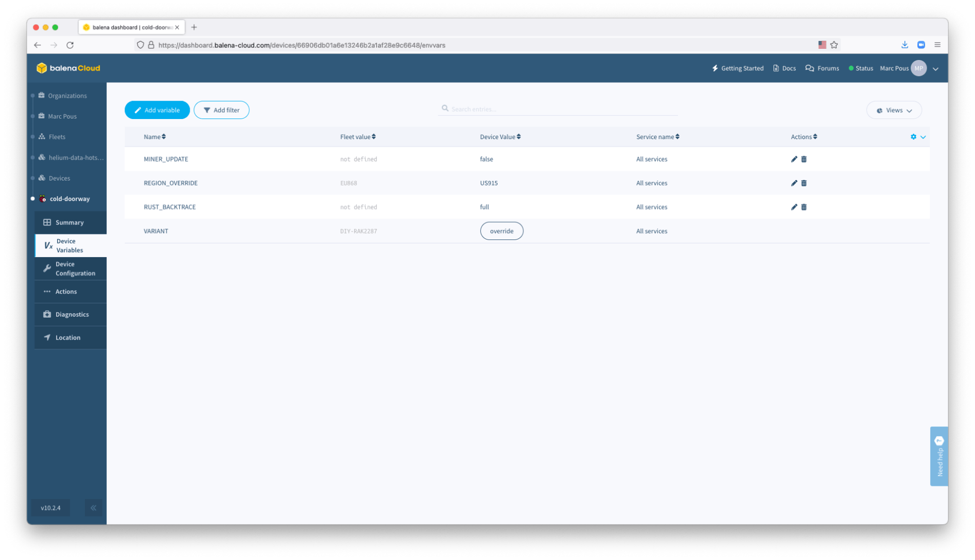Click the Add filter button
Viewport: 975px width, 560px height.
[x=221, y=110]
